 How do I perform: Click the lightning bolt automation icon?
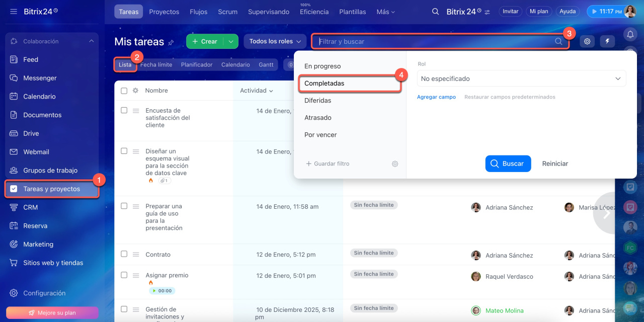point(607,42)
